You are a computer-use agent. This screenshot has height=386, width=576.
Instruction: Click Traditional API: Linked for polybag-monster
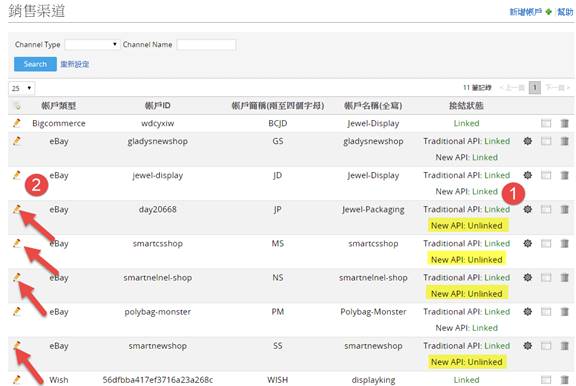tap(467, 311)
